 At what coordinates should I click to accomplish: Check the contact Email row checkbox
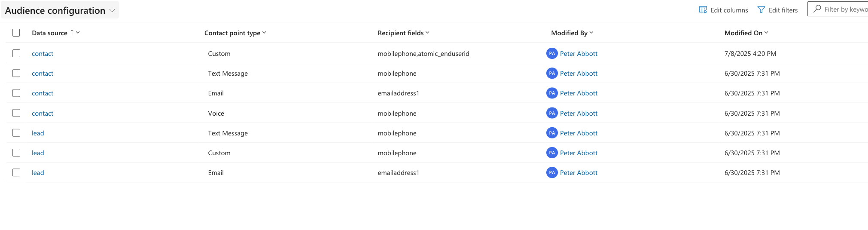(x=16, y=93)
